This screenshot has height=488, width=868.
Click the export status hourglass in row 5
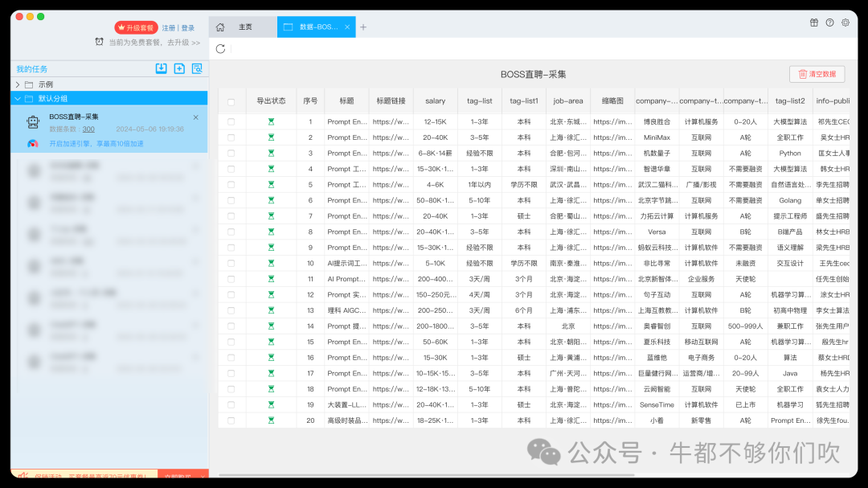click(x=272, y=184)
